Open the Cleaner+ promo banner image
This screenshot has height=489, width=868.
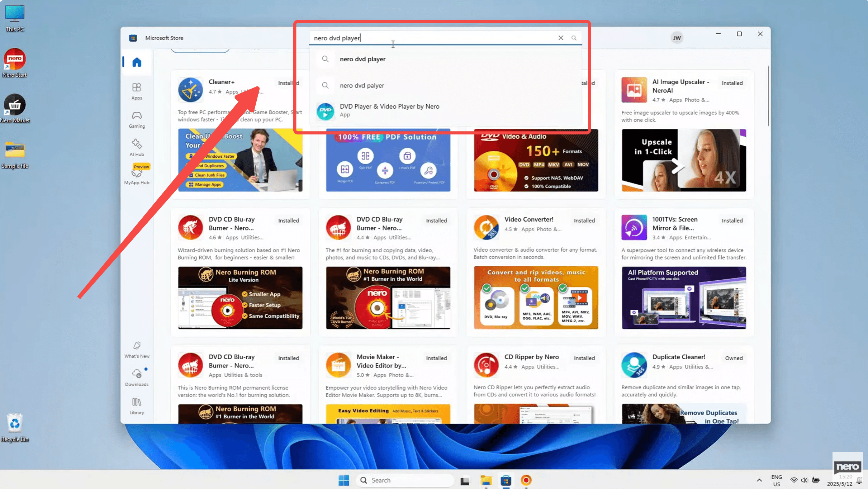(x=240, y=160)
